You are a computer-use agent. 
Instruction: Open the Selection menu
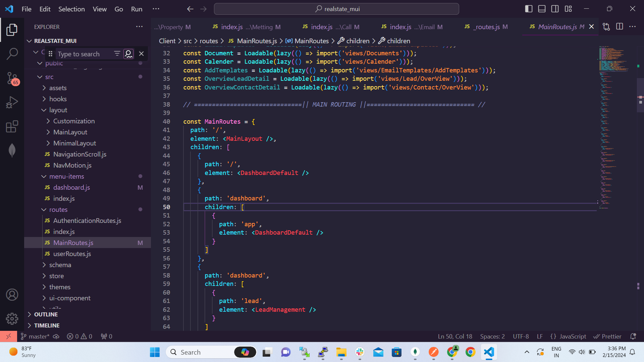coord(71,9)
